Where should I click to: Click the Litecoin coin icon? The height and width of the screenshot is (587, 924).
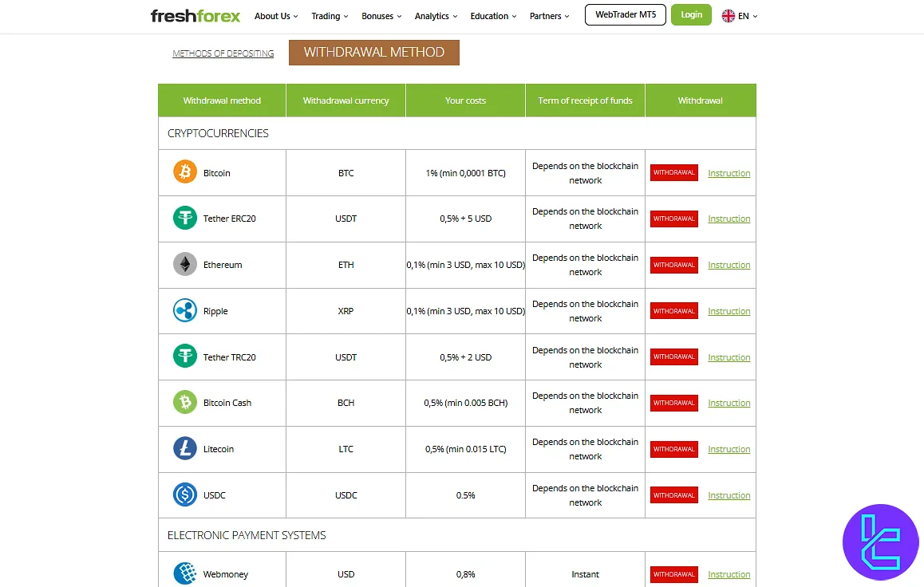click(184, 448)
